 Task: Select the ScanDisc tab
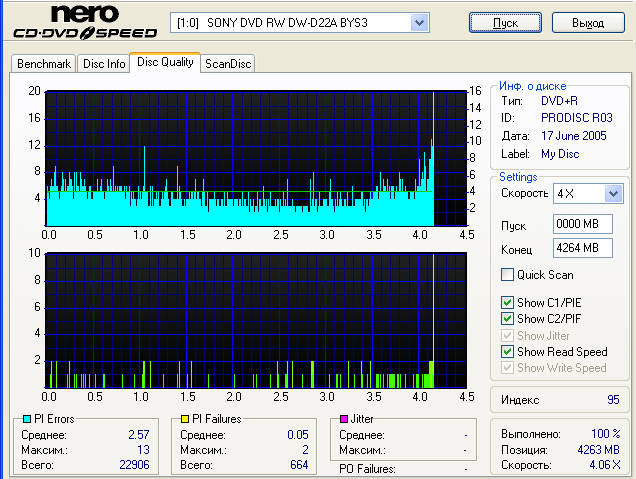(x=228, y=64)
